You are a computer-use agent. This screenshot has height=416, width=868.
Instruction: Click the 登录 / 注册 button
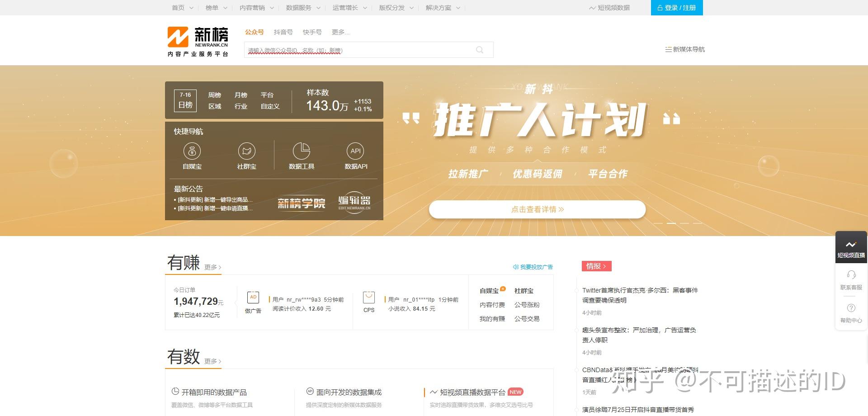click(x=677, y=8)
